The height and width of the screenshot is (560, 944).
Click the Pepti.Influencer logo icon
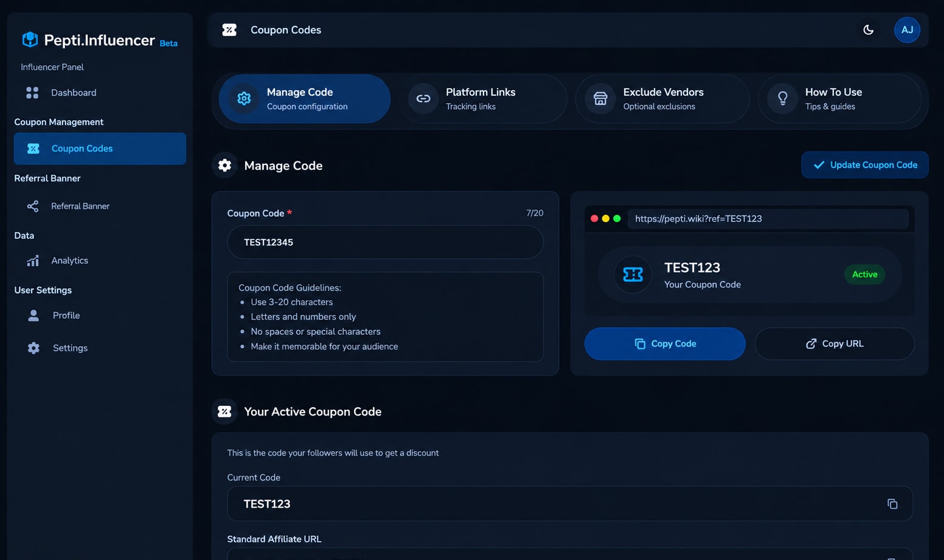(x=30, y=39)
